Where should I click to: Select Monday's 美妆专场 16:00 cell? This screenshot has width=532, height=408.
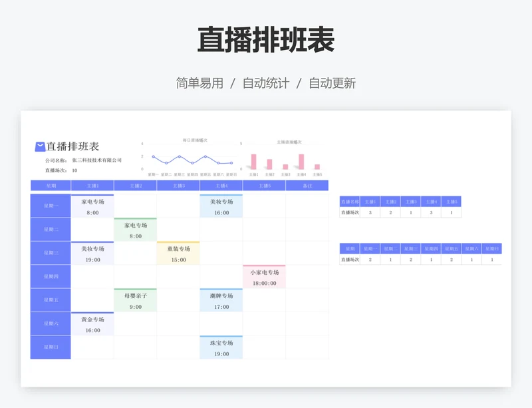click(x=221, y=206)
